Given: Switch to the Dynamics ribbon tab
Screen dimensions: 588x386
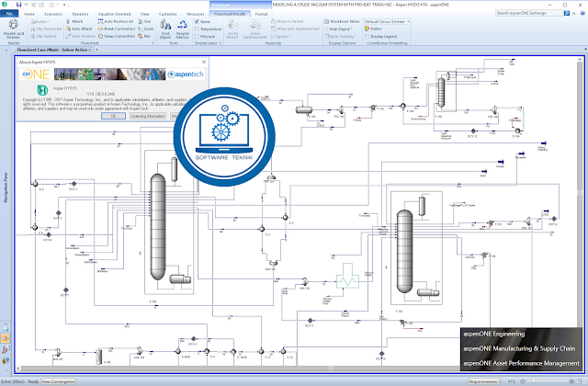Looking at the screenshot, I should pos(80,14).
